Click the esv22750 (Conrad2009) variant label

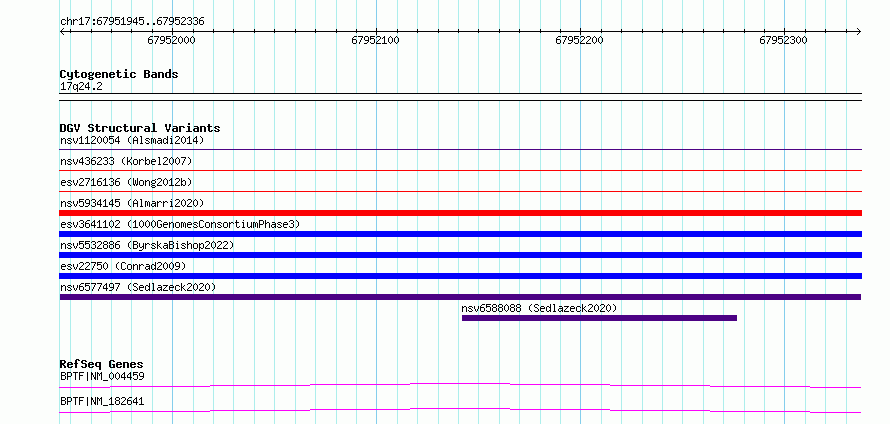[123, 266]
